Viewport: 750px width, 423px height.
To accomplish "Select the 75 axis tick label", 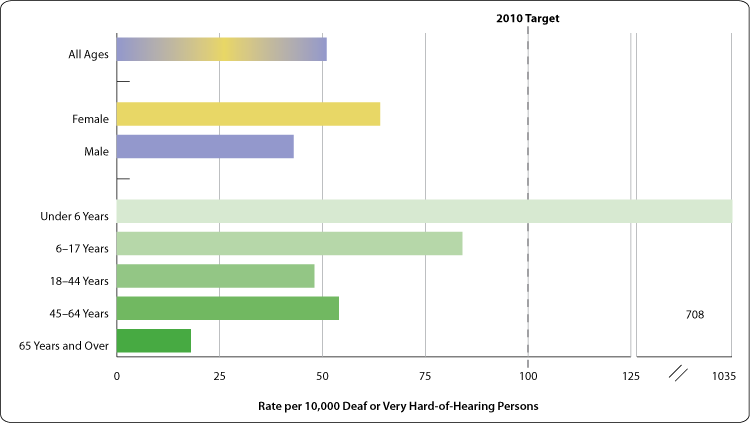I will click(x=425, y=376).
